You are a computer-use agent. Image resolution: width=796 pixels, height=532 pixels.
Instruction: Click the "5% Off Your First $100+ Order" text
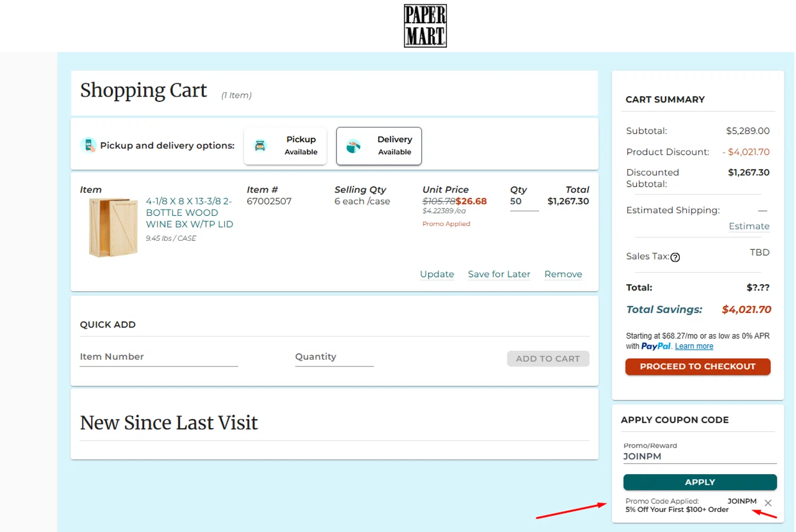(677, 510)
